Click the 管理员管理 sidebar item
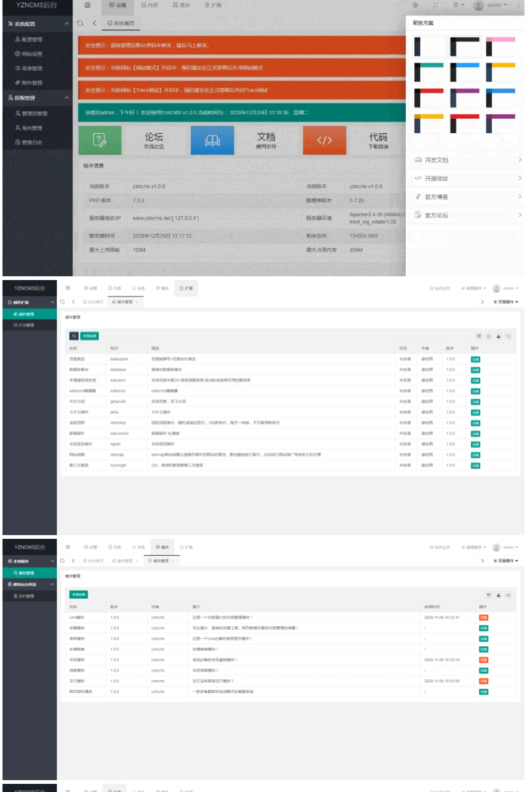Viewport: 532px width, 792px height. pos(34,114)
